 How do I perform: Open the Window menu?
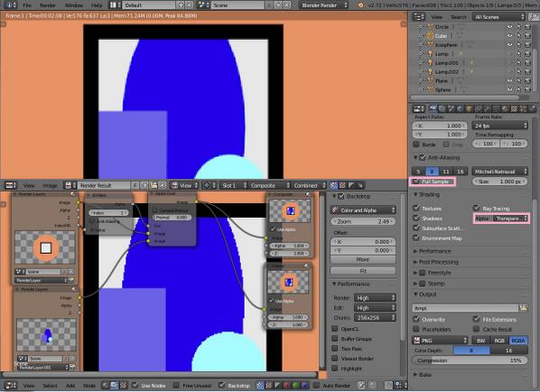coord(74,5)
